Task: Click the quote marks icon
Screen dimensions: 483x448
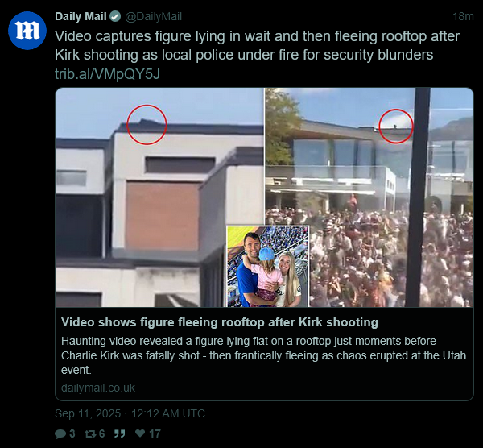Action: [x=119, y=433]
